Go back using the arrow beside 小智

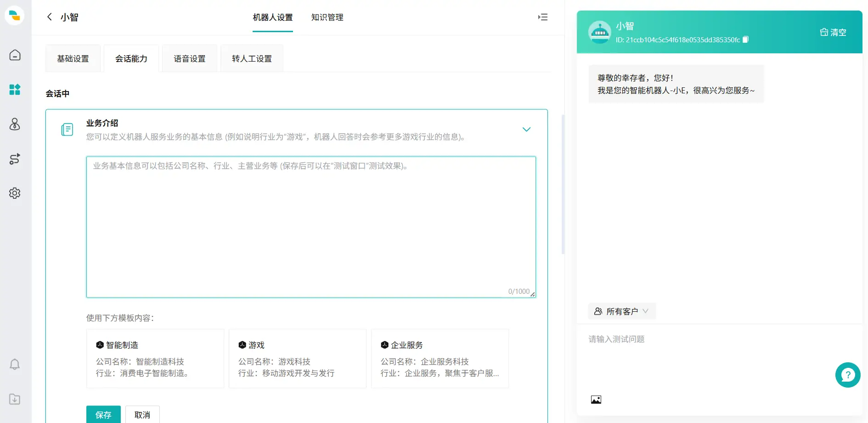point(49,17)
